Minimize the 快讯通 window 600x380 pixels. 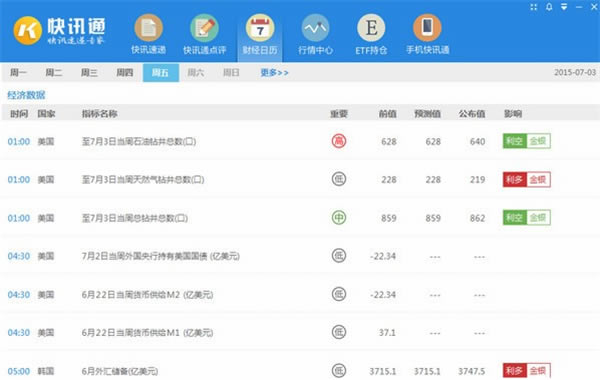point(579,7)
